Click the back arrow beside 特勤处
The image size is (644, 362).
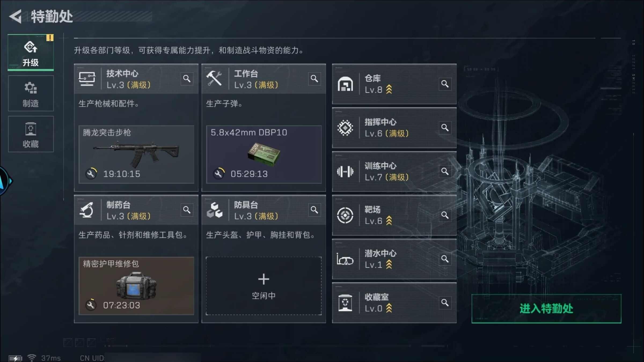[16, 17]
